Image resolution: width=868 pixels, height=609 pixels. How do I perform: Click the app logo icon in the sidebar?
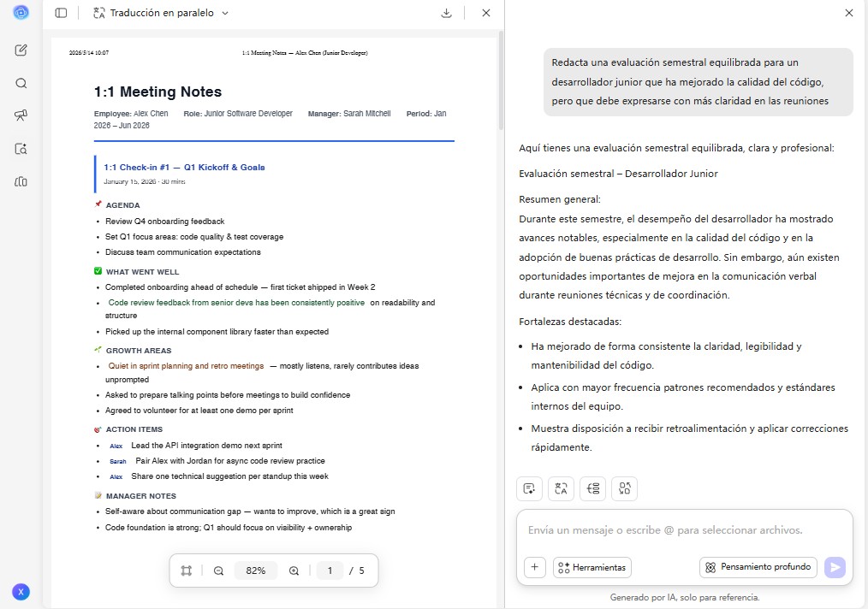(x=21, y=12)
